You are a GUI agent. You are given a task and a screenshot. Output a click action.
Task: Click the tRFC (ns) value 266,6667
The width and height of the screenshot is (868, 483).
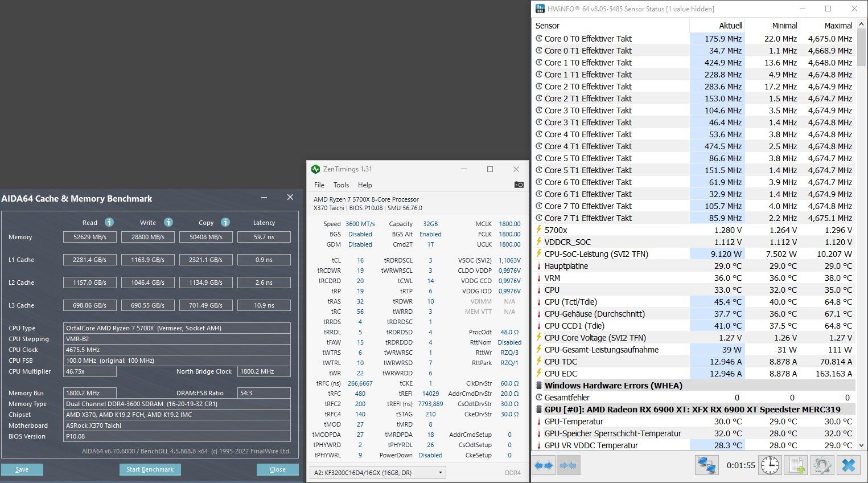click(x=360, y=383)
